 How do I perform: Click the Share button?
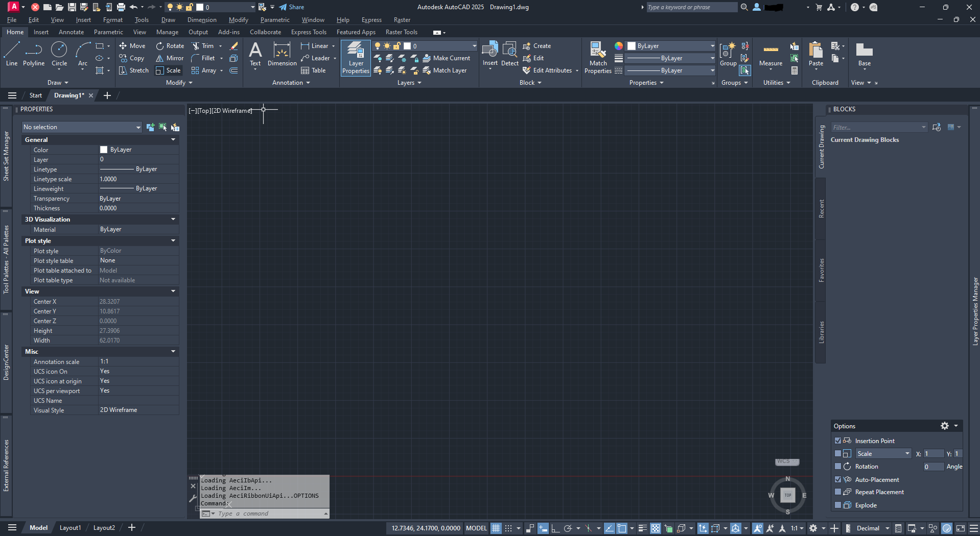[x=291, y=7]
